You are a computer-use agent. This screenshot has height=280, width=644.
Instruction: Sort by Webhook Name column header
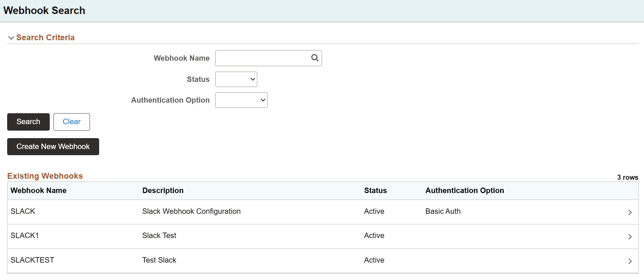click(x=39, y=190)
